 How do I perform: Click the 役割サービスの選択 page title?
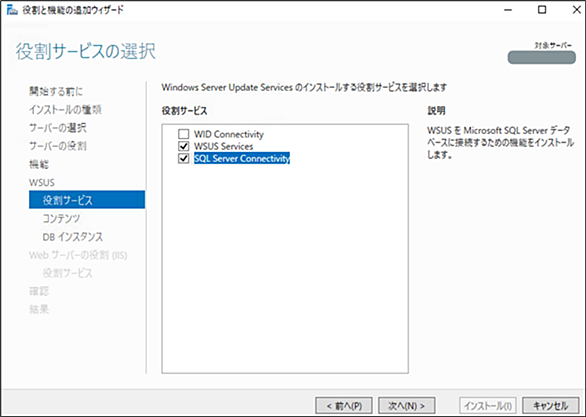coord(86,52)
